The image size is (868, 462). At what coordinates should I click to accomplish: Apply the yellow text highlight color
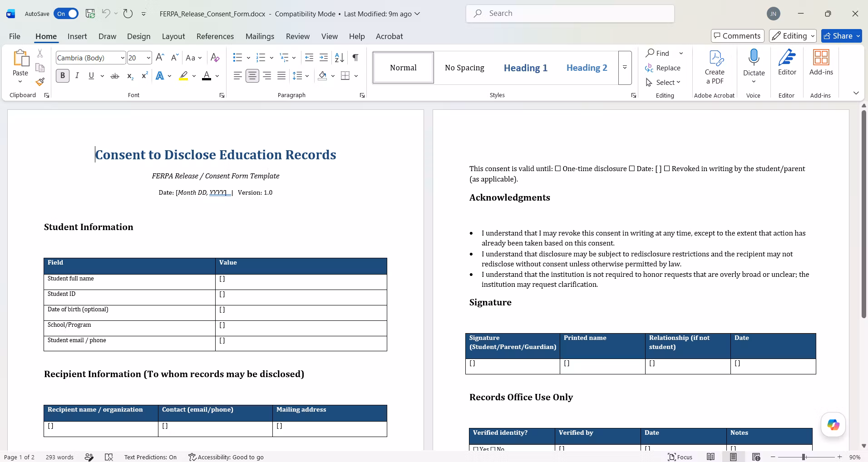click(183, 76)
